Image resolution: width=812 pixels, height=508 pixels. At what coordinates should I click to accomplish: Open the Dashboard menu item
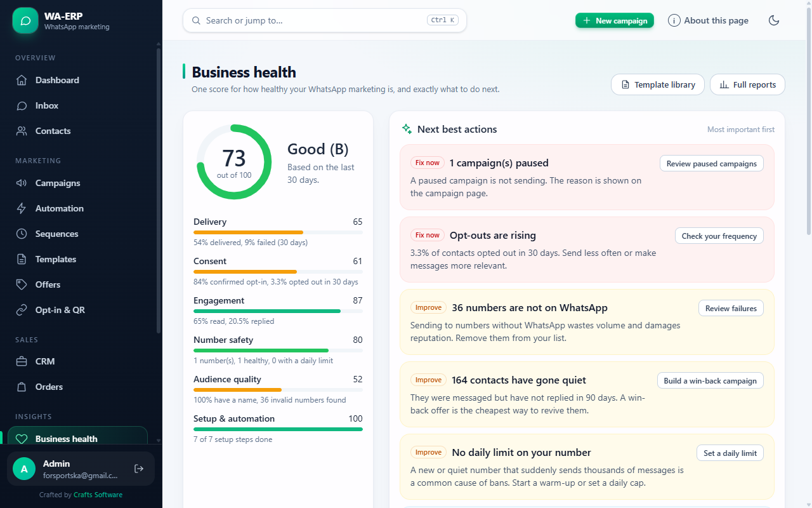pos(79,80)
